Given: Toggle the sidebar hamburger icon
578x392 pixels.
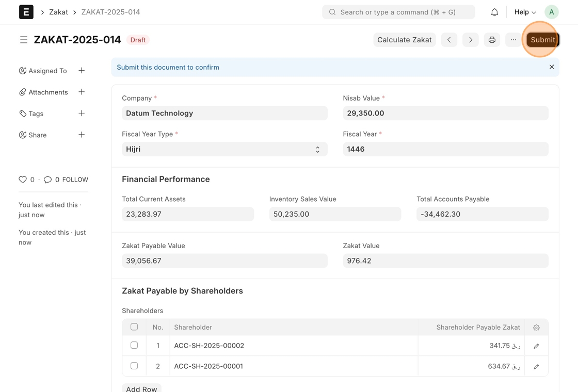Looking at the screenshot, I should point(24,40).
